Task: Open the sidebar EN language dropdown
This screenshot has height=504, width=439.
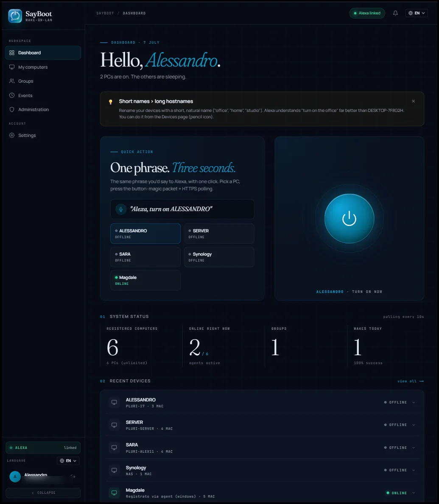Action: point(68,461)
